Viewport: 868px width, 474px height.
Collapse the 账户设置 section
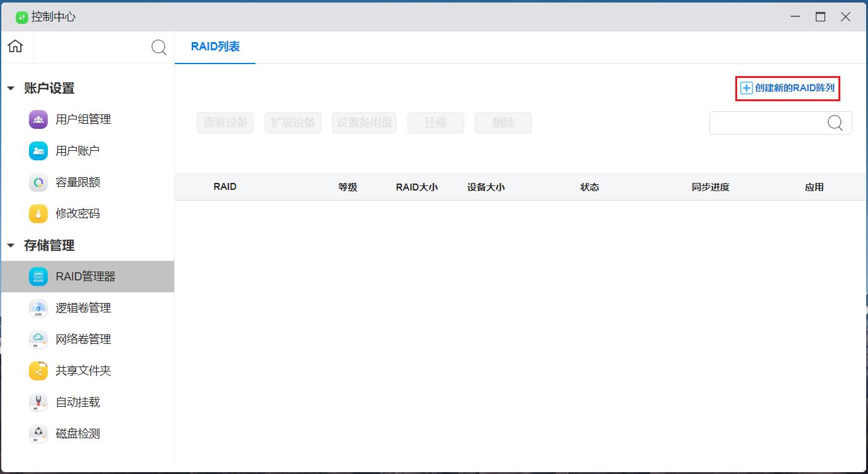(x=11, y=89)
